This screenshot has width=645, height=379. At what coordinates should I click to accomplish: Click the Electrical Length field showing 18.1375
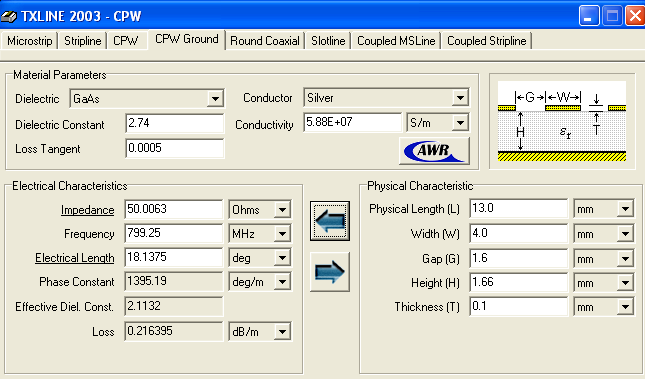(x=174, y=257)
